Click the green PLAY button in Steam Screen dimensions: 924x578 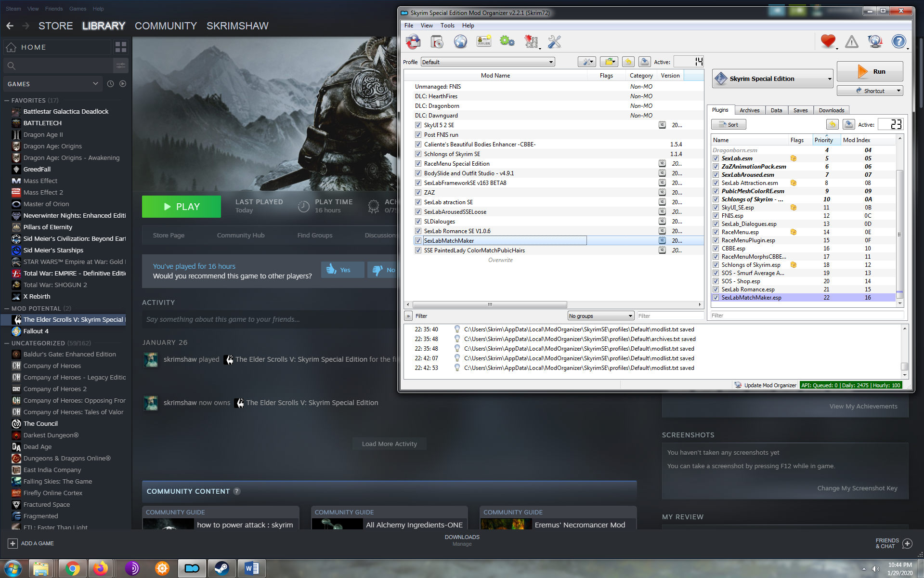click(182, 207)
